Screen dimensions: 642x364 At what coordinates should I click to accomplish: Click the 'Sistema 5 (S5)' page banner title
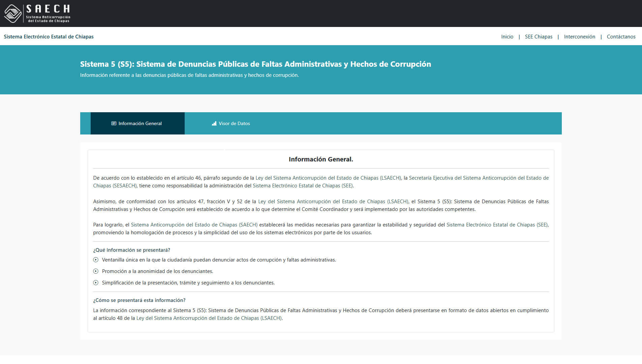(x=255, y=64)
